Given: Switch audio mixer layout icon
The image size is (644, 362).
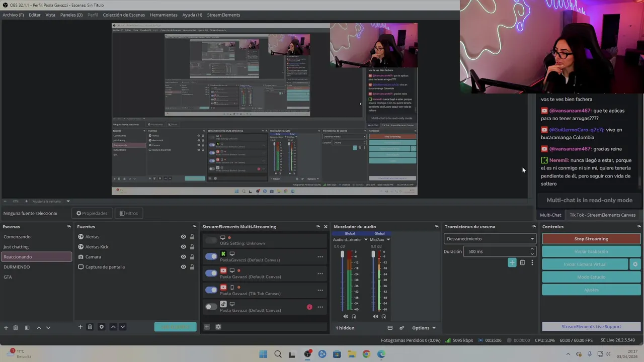Looking at the screenshot, I should (x=390, y=328).
